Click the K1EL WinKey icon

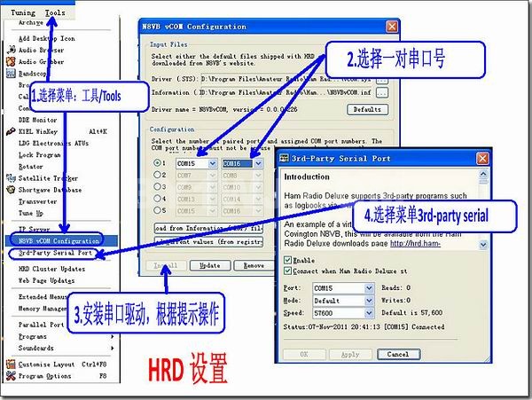[11, 131]
